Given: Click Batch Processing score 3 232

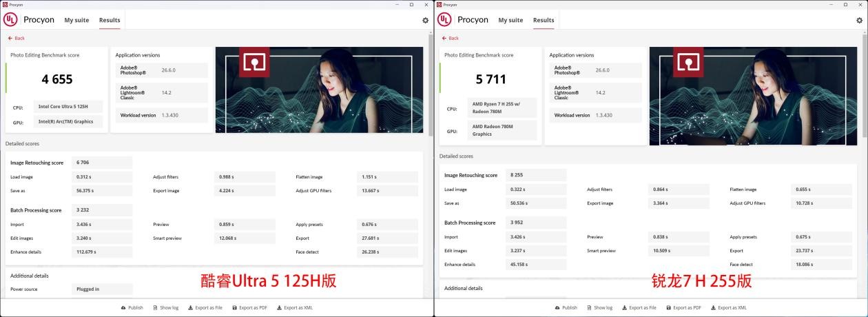Looking at the screenshot, I should click(102, 210).
